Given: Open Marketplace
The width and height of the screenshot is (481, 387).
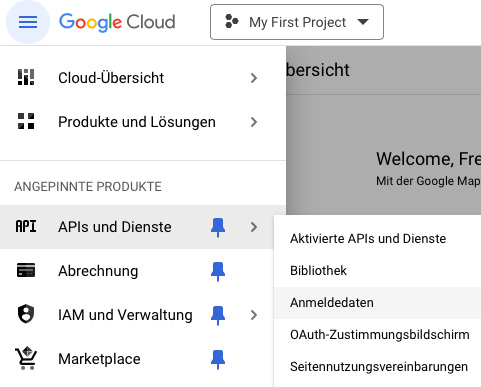Looking at the screenshot, I should (x=137, y=359).
